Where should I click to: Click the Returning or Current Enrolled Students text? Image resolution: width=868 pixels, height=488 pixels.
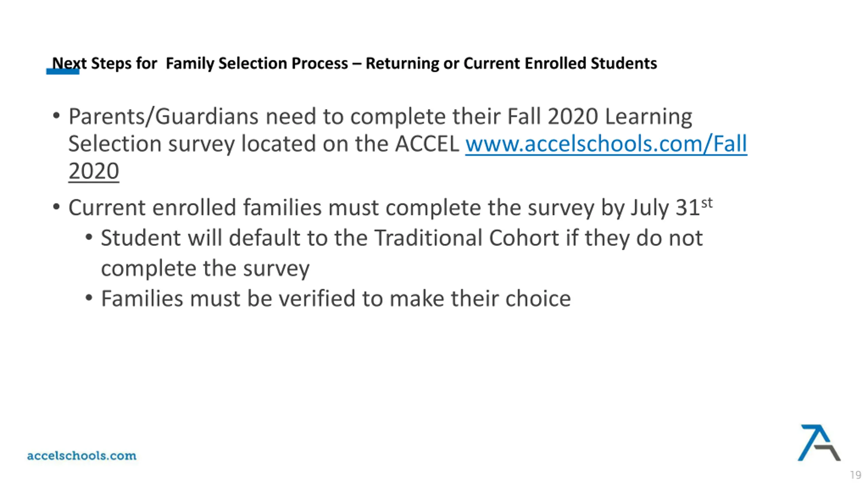(x=511, y=63)
